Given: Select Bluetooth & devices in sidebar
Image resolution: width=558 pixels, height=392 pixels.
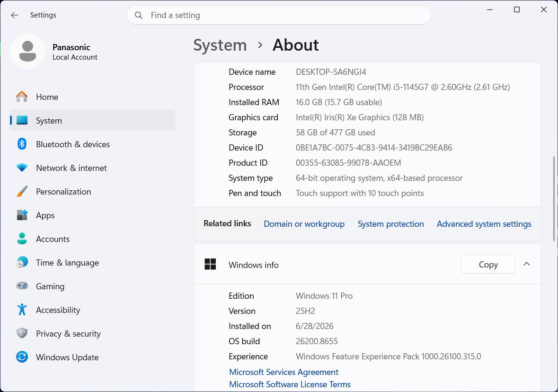Looking at the screenshot, I should click(92, 144).
